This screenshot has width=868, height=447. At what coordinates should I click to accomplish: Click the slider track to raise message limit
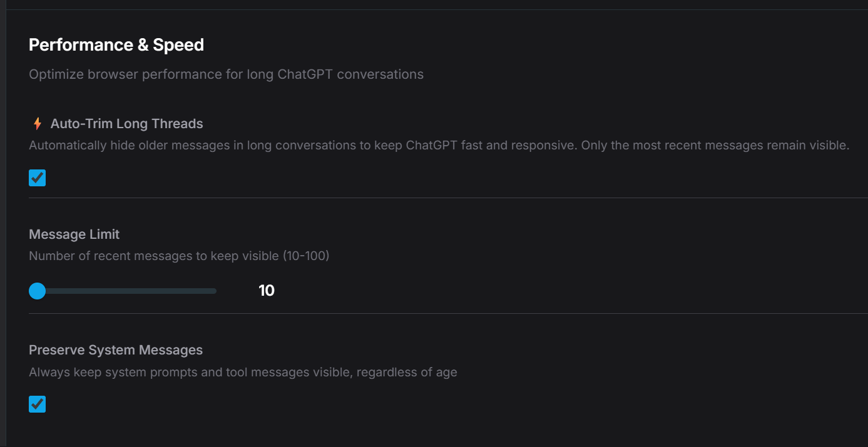pyautogui.click(x=156, y=291)
